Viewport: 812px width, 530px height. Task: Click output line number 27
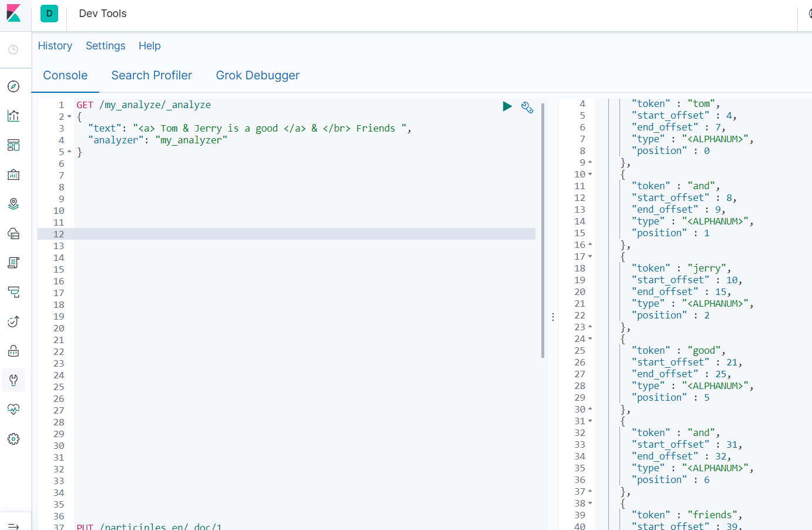tap(579, 374)
